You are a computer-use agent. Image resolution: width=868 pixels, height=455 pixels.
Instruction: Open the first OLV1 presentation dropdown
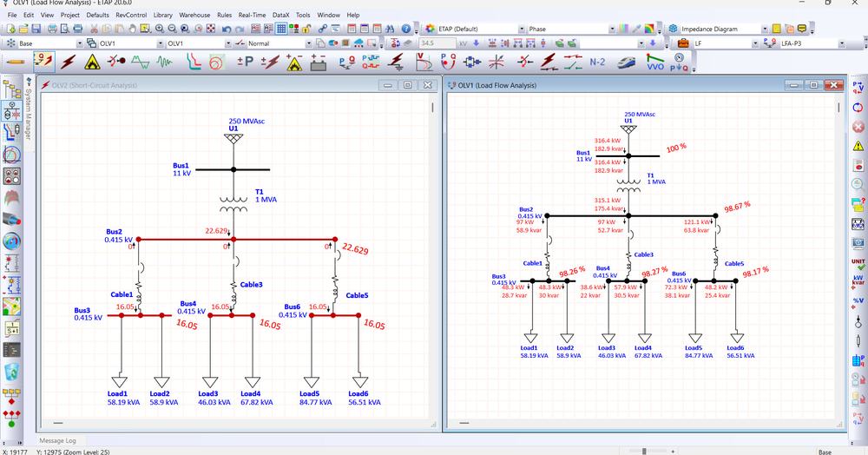click(x=161, y=43)
